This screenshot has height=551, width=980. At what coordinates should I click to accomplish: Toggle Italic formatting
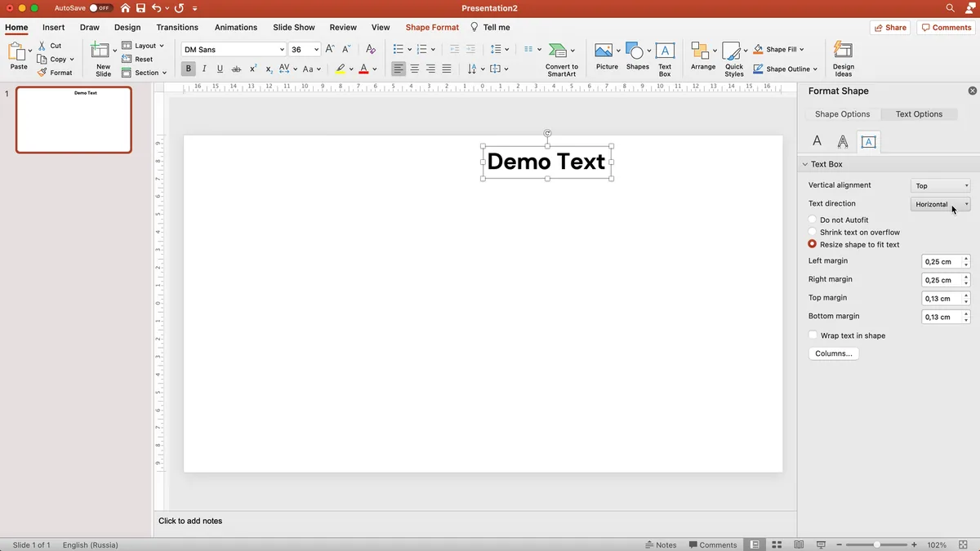[x=204, y=69]
